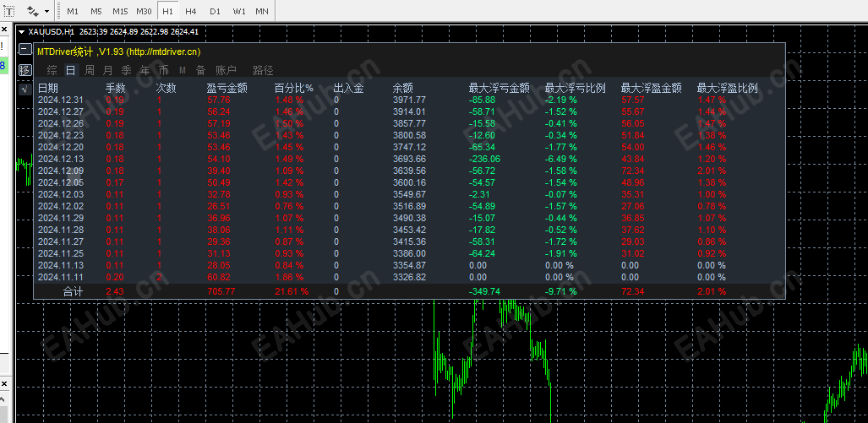Expand the XAUUSD,H1 chart triangle menu

point(22,32)
